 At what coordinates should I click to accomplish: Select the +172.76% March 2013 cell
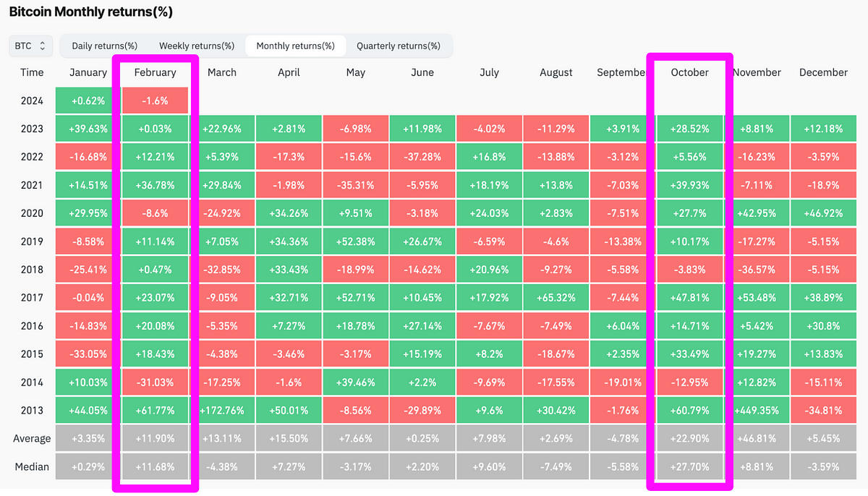point(222,410)
